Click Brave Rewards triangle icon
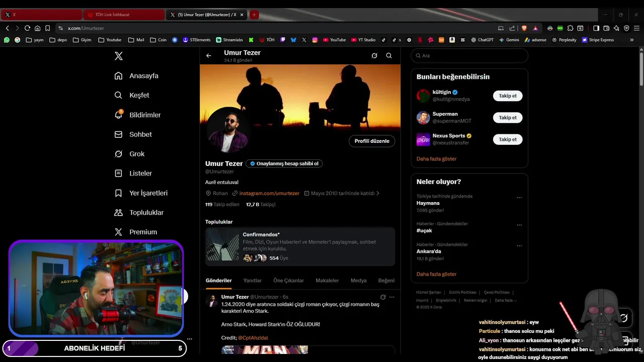This screenshot has height=362, width=644. tap(535, 28)
